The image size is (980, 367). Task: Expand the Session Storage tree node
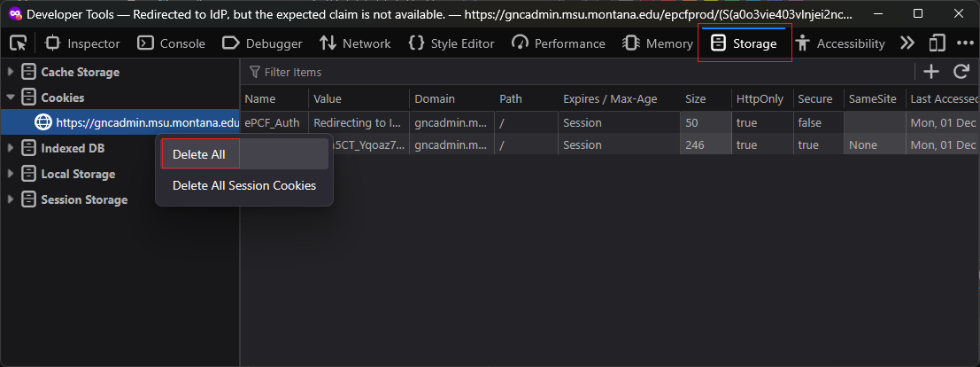[10, 199]
